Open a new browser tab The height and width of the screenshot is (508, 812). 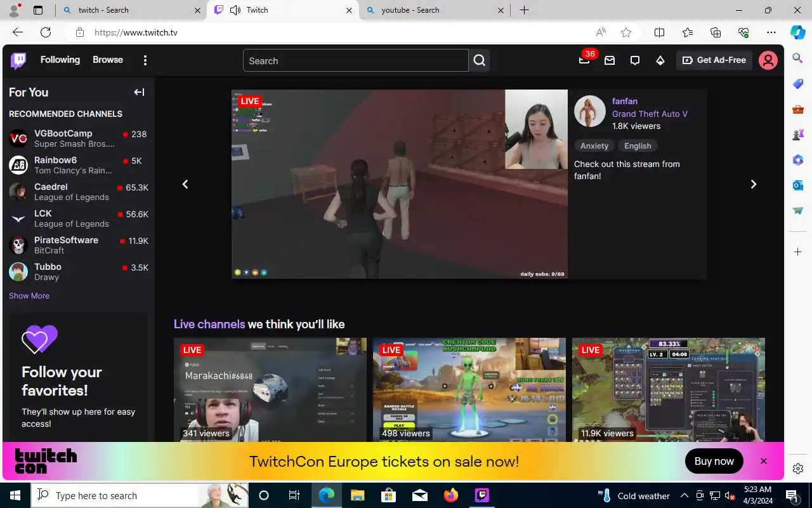coord(525,10)
